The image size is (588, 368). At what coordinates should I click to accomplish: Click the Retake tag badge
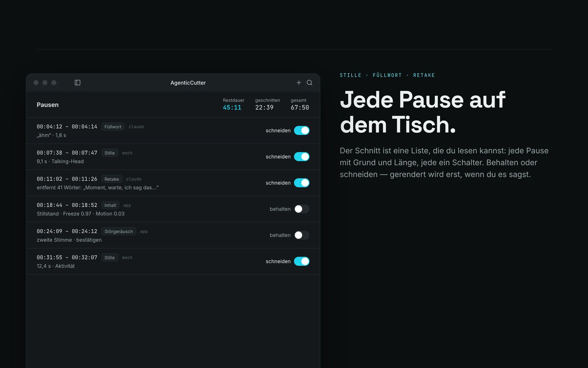pos(112,179)
